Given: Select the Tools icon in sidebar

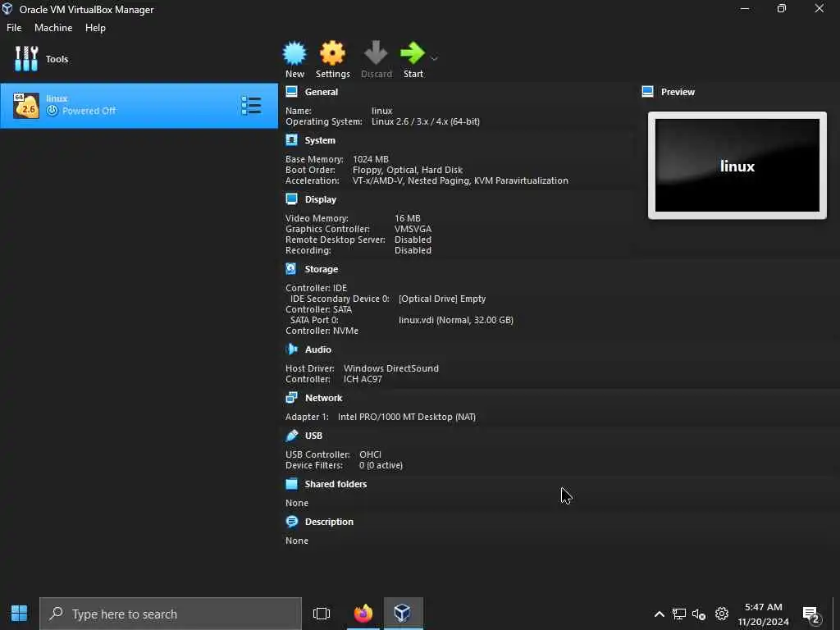Looking at the screenshot, I should coord(26,59).
